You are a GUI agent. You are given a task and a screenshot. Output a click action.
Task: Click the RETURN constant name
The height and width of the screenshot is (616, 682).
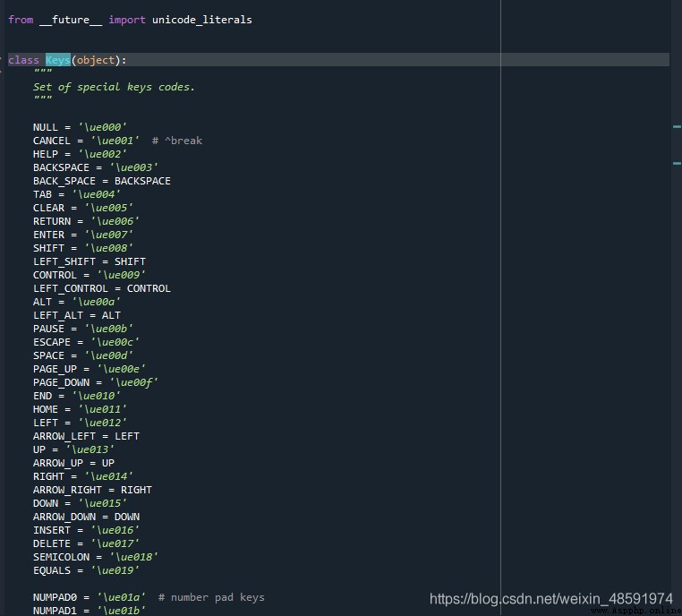pyautogui.click(x=52, y=221)
